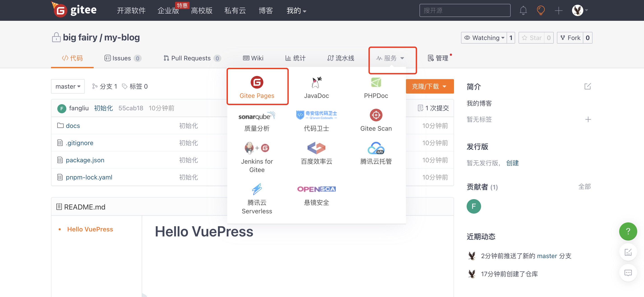Open the master link in recent activity
The height and width of the screenshot is (297, 644).
(x=547, y=256)
